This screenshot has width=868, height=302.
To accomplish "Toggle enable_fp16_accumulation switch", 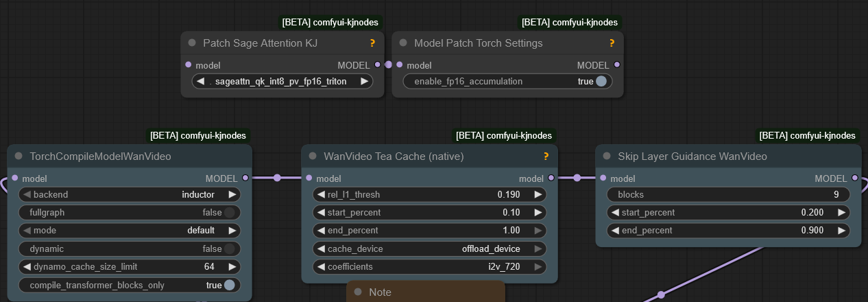I will pos(601,81).
